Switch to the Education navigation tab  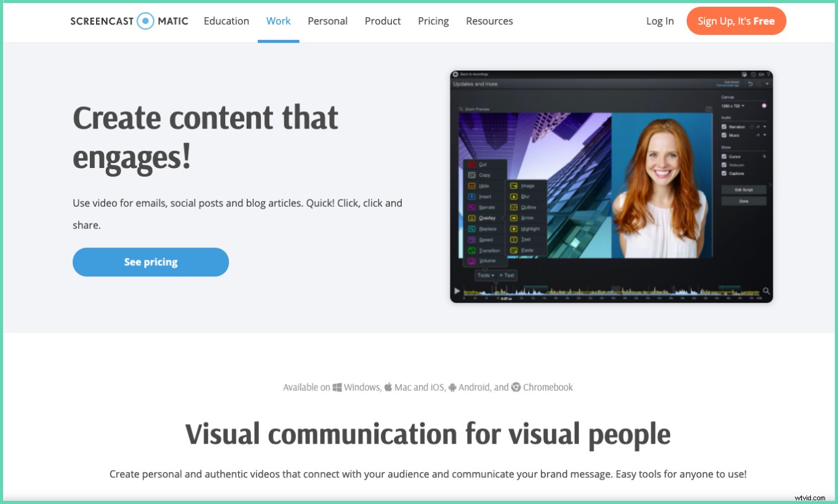click(226, 21)
